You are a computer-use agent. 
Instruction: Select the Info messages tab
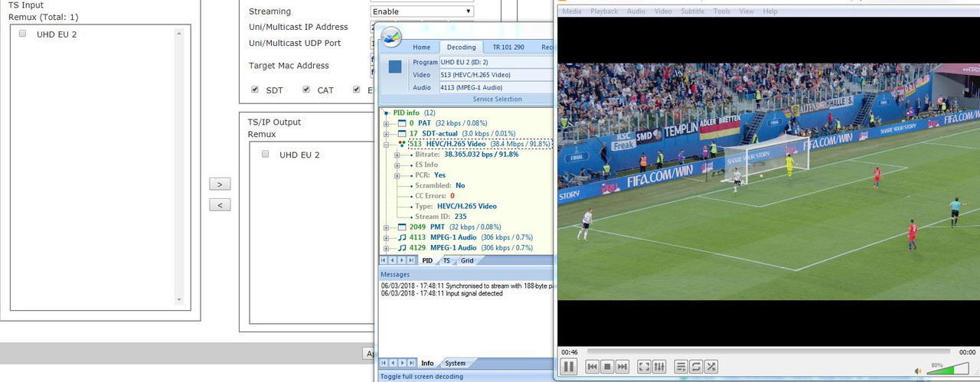pos(427,363)
